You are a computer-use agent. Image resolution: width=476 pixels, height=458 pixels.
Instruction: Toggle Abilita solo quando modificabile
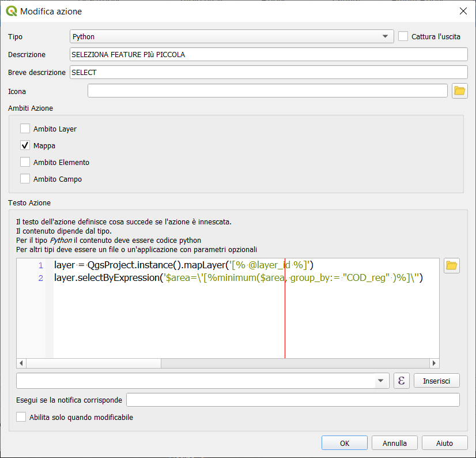coord(21,417)
